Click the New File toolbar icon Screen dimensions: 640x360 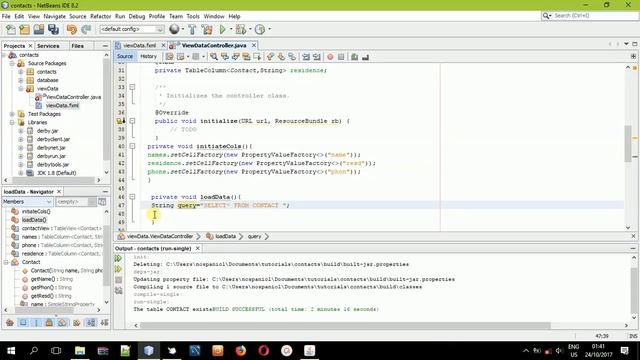pyautogui.click(x=11, y=29)
